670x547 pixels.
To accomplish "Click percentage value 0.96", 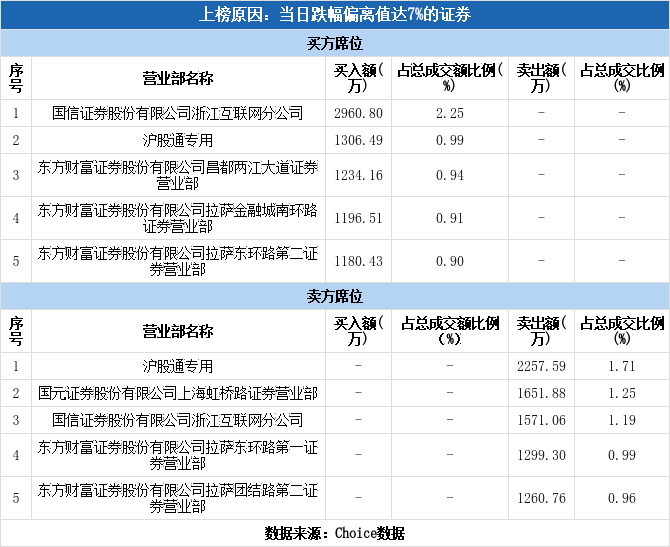I will (622, 498).
